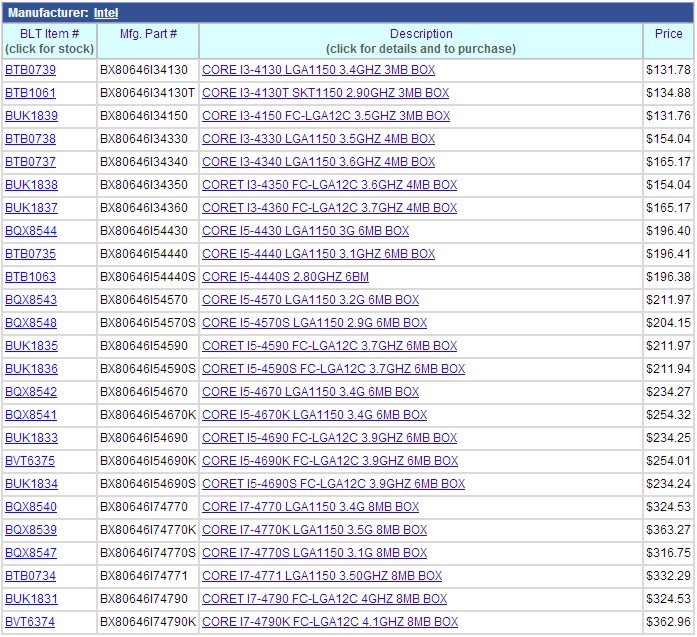697x637 pixels.
Task: Open BLT item BUK1838
Action: 31,185
